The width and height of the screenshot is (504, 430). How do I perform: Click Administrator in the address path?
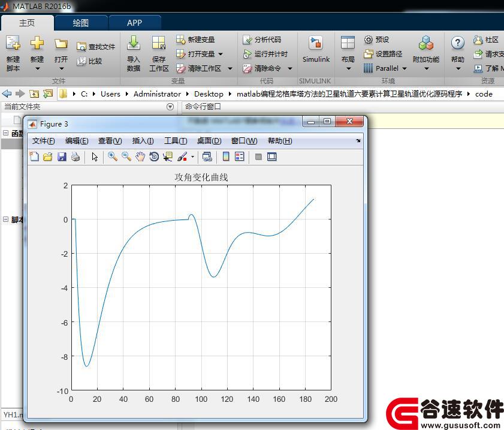pyautogui.click(x=157, y=94)
